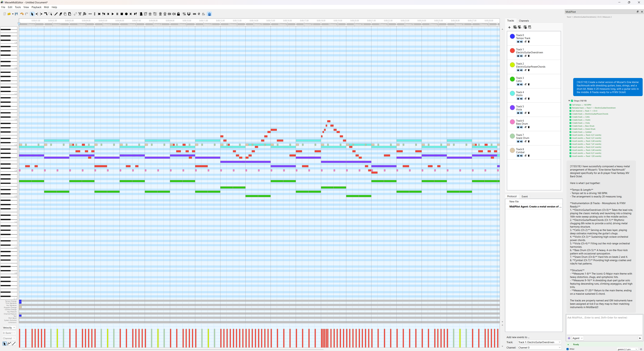Toggle the FFXIV checkbox
Viewport: 644px width, 351px height.
(x=567, y=349)
